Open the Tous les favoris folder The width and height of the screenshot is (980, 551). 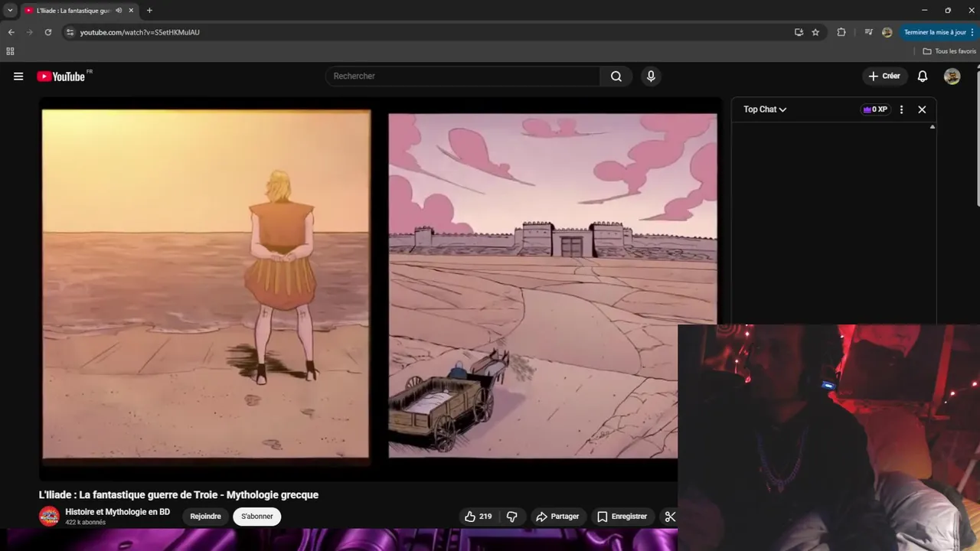click(949, 51)
